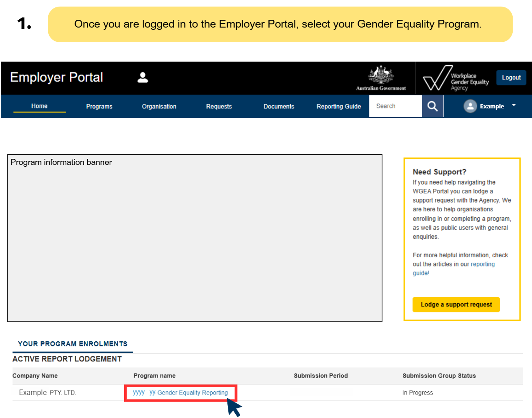Open the profile menu via its chevron

514,106
